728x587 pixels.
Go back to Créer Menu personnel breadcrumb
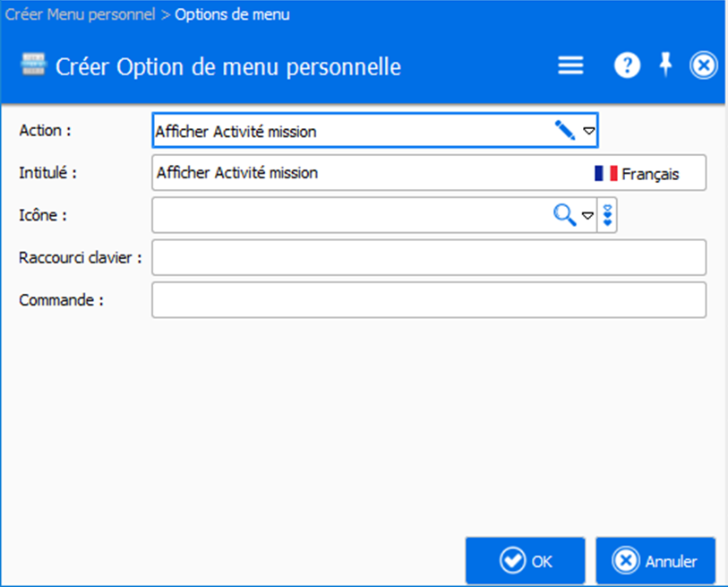[80, 14]
